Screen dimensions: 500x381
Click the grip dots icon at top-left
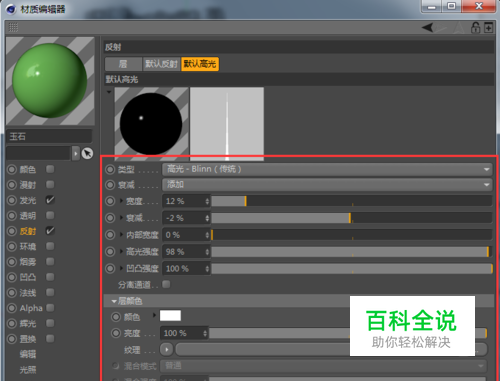click(x=13, y=27)
